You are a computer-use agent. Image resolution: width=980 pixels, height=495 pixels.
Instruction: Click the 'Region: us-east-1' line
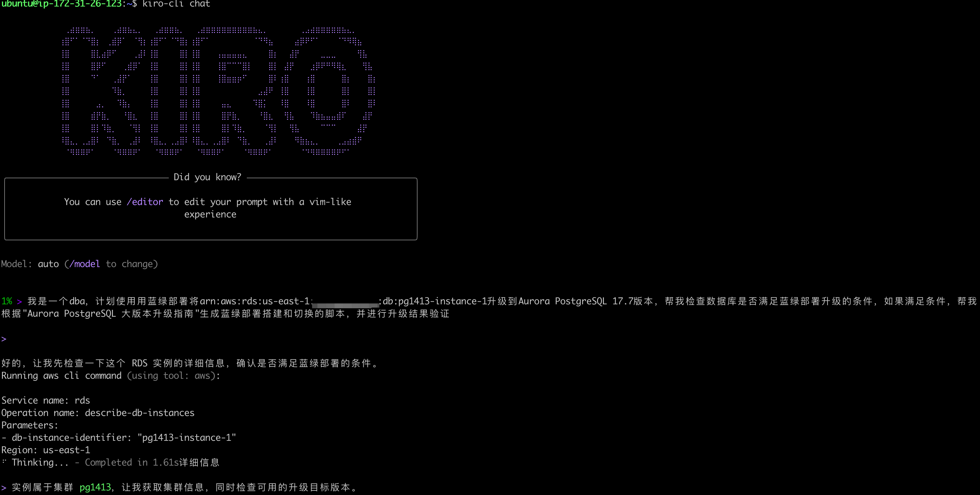[46, 450]
